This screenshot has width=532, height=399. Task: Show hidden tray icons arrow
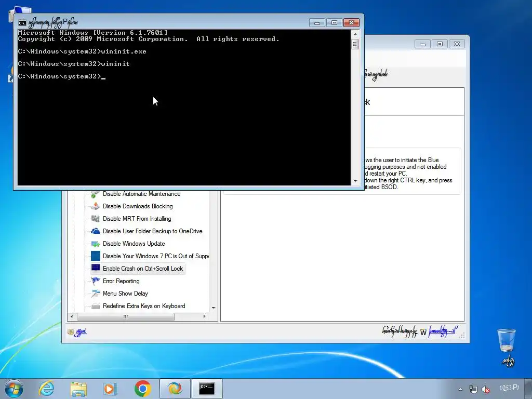(460, 389)
